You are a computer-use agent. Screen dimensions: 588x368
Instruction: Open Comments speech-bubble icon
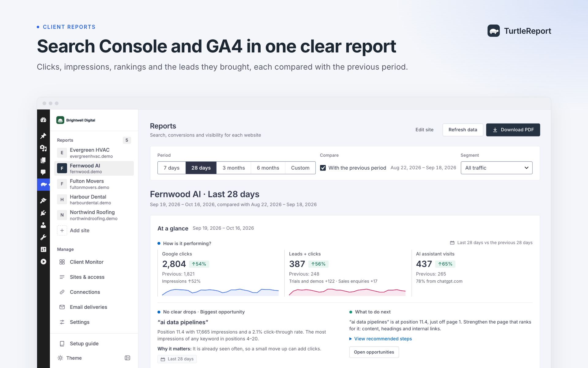(43, 172)
